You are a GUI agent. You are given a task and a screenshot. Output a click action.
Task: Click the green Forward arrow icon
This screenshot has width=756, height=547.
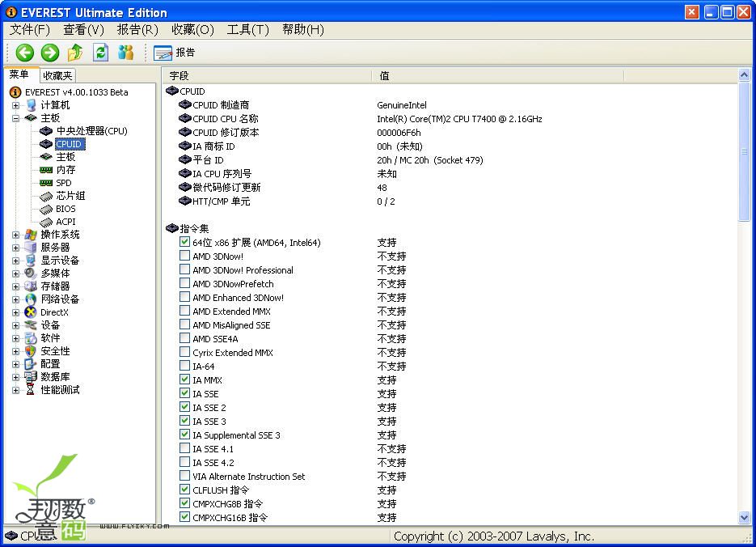tap(49, 53)
